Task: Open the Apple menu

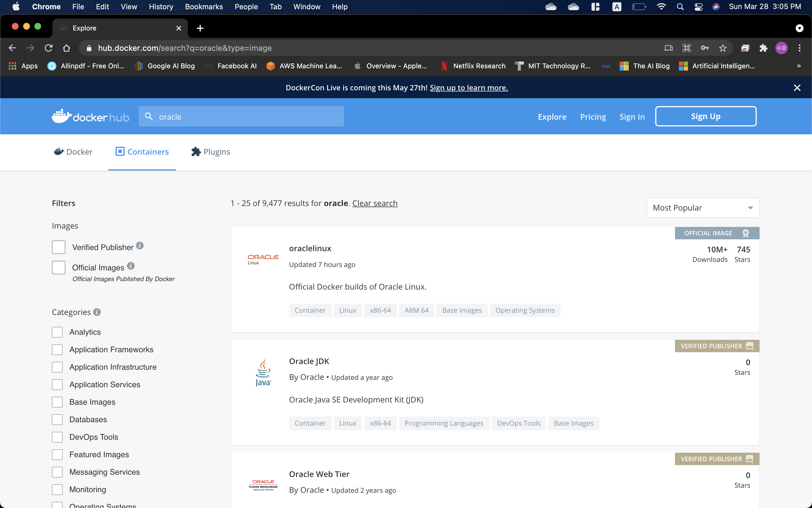Action: 16,7
